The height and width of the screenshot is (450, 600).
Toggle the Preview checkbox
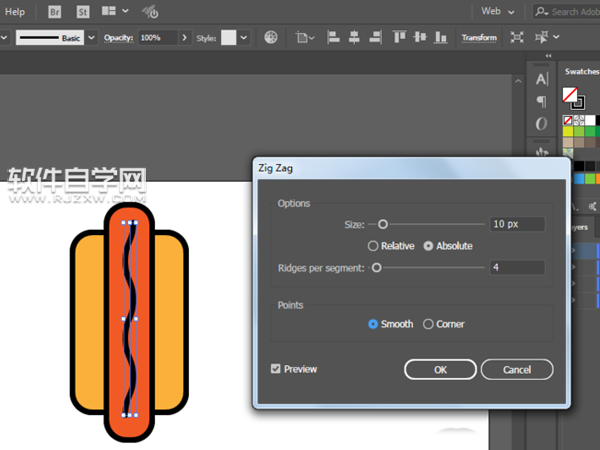tap(276, 369)
